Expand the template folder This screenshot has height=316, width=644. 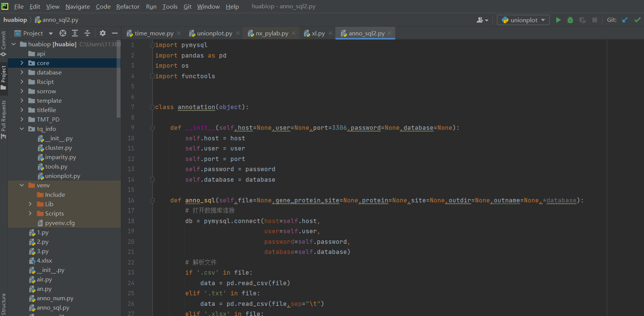(x=22, y=100)
